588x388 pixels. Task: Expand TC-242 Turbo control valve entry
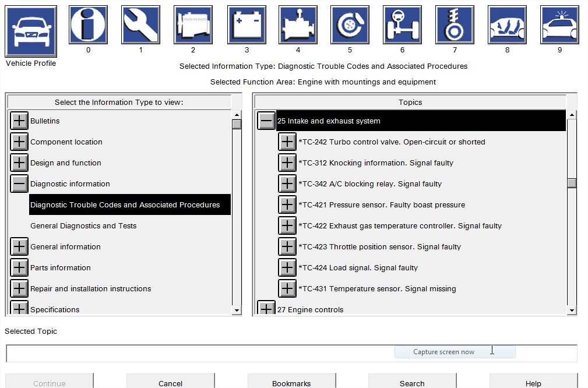coord(287,142)
